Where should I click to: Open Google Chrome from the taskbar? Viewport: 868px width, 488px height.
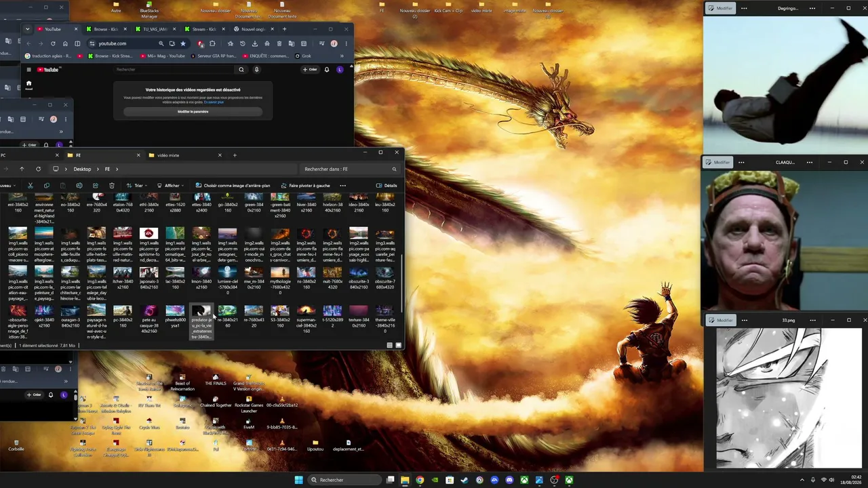tap(420, 480)
